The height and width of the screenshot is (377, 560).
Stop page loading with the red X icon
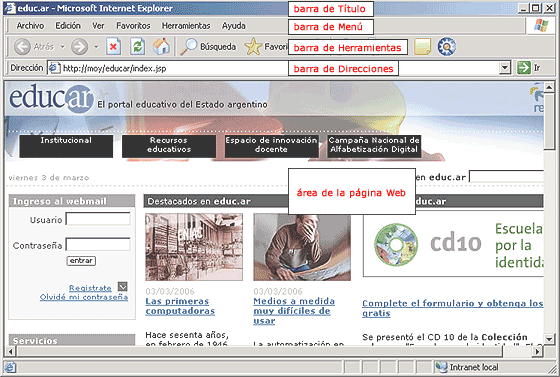(x=114, y=47)
